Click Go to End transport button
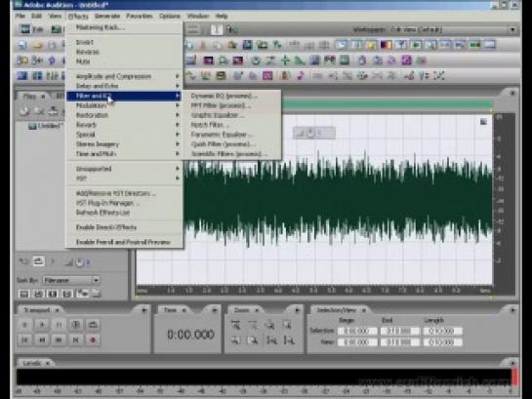 click(x=76, y=339)
